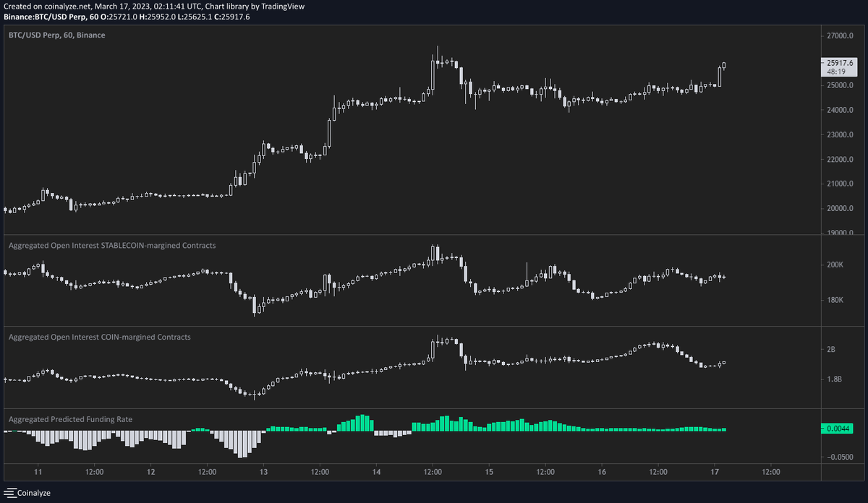Image resolution: width=868 pixels, height=503 pixels.
Task: Click the 180K open interest axis label
Action: pos(835,300)
